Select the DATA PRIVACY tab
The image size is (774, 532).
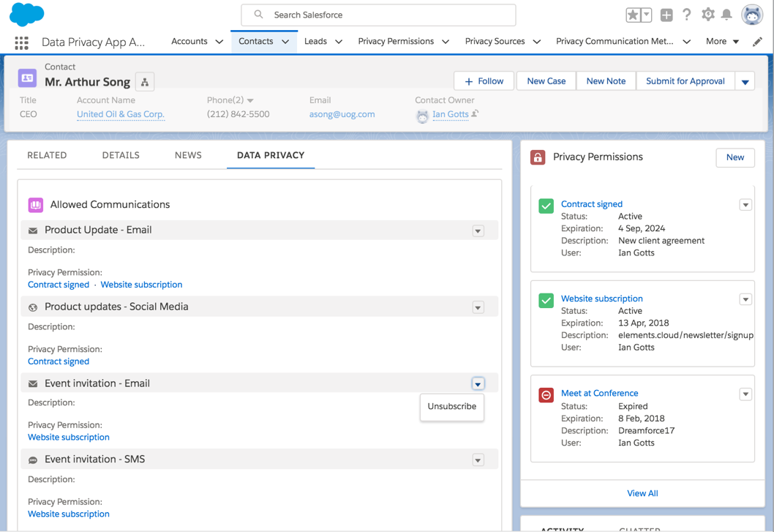(x=271, y=155)
